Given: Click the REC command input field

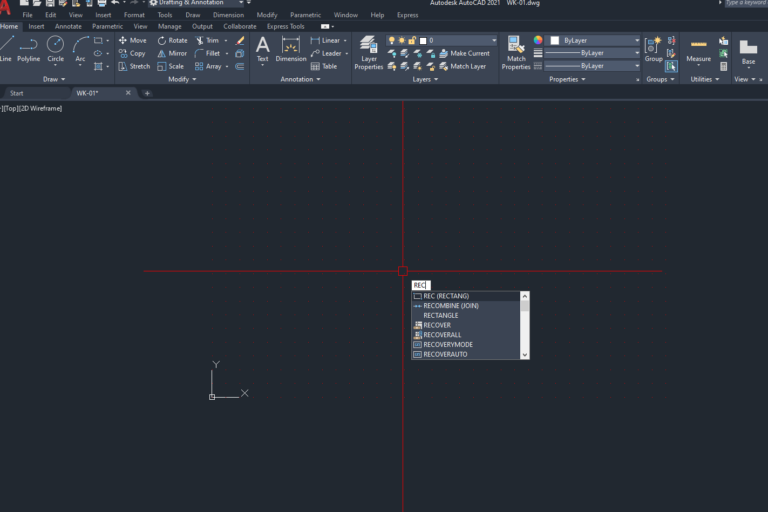Looking at the screenshot, I should (x=421, y=285).
